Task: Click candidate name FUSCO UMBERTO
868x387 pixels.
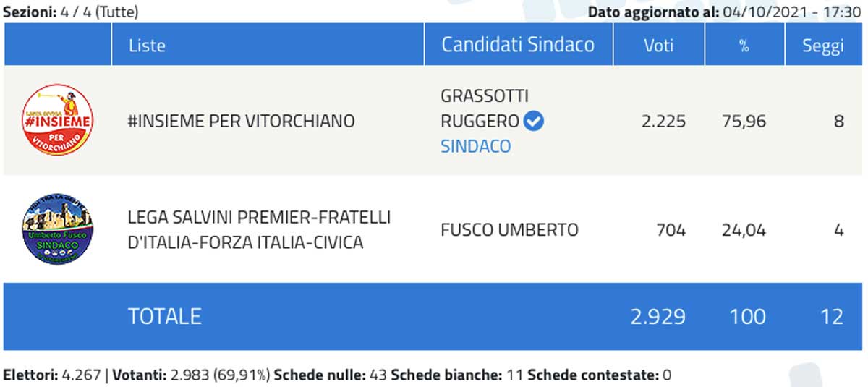Action: [509, 230]
